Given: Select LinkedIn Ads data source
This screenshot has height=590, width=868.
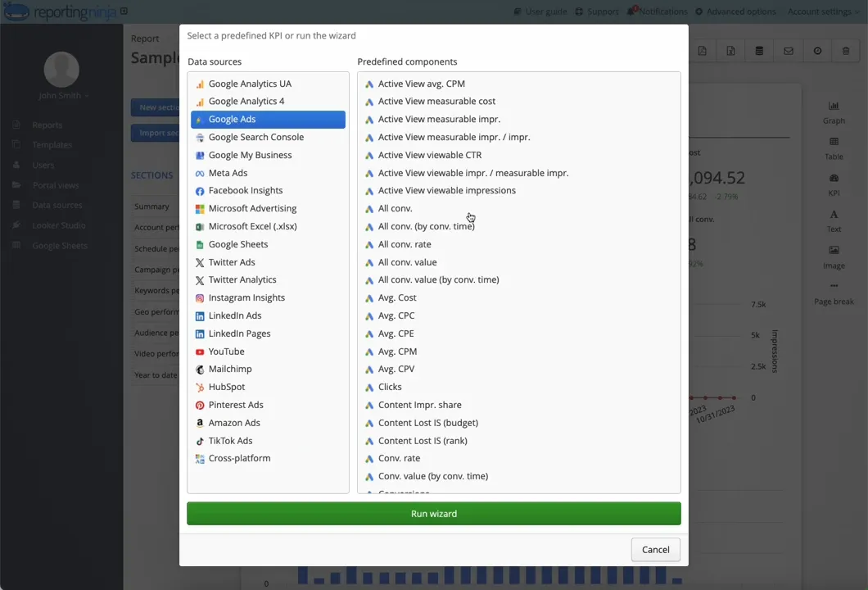Looking at the screenshot, I should [268, 315].
